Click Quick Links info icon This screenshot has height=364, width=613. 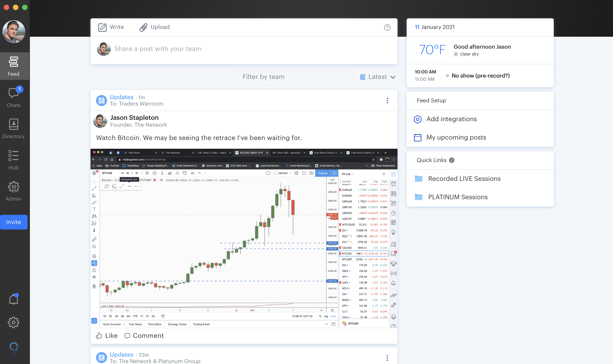click(x=451, y=160)
